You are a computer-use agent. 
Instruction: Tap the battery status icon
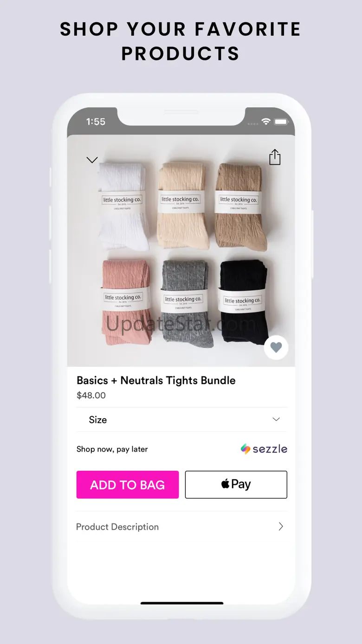point(281,122)
